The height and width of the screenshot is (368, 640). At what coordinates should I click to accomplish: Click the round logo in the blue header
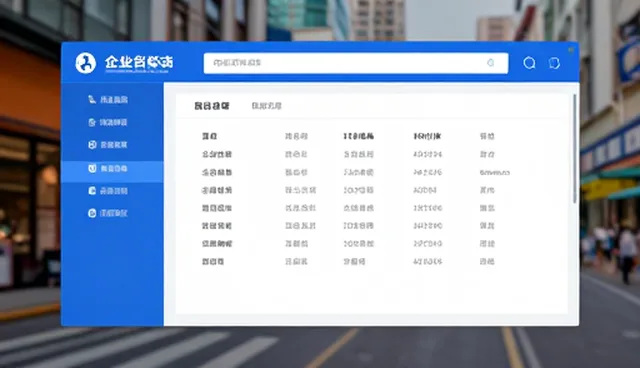click(86, 63)
